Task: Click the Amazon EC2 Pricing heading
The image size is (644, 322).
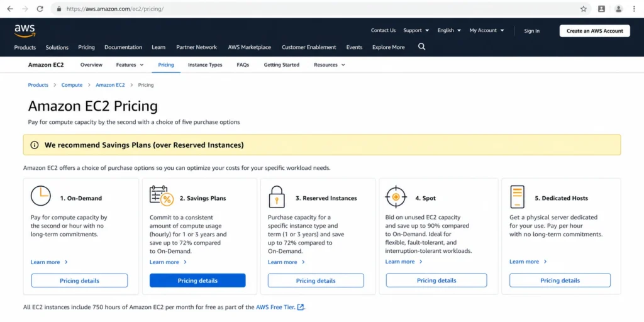Action: (x=93, y=106)
